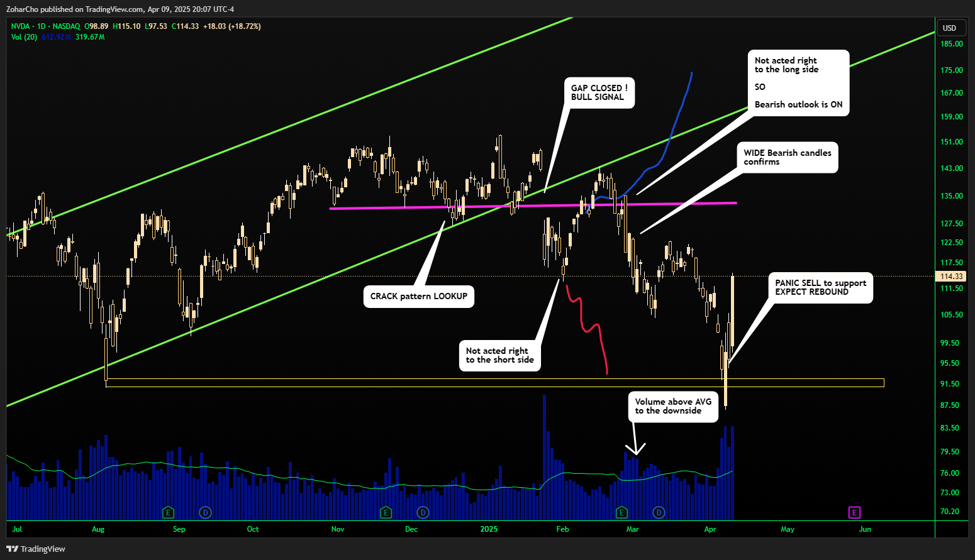Click the TradingView logo at the bottom
This screenshot has height=560, width=975.
pyautogui.click(x=36, y=549)
